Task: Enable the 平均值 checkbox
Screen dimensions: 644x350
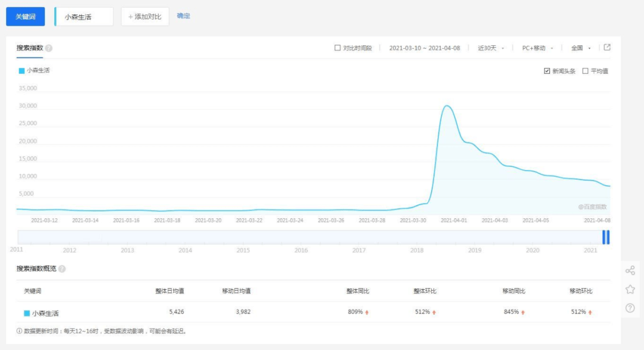Action: coord(585,71)
